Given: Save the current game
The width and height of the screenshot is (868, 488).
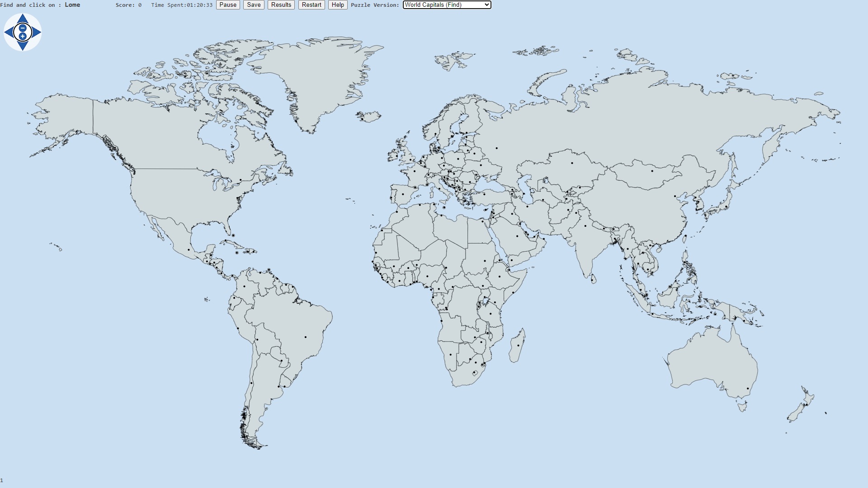Looking at the screenshot, I should point(254,5).
